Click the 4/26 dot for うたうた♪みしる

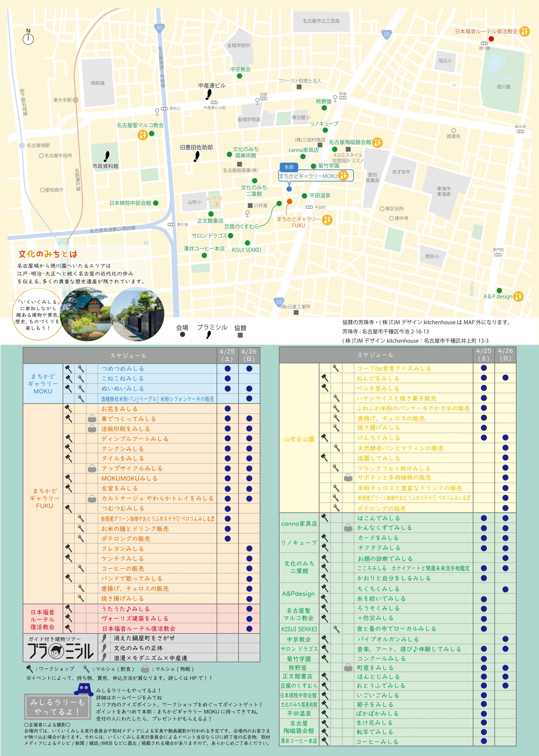click(249, 609)
